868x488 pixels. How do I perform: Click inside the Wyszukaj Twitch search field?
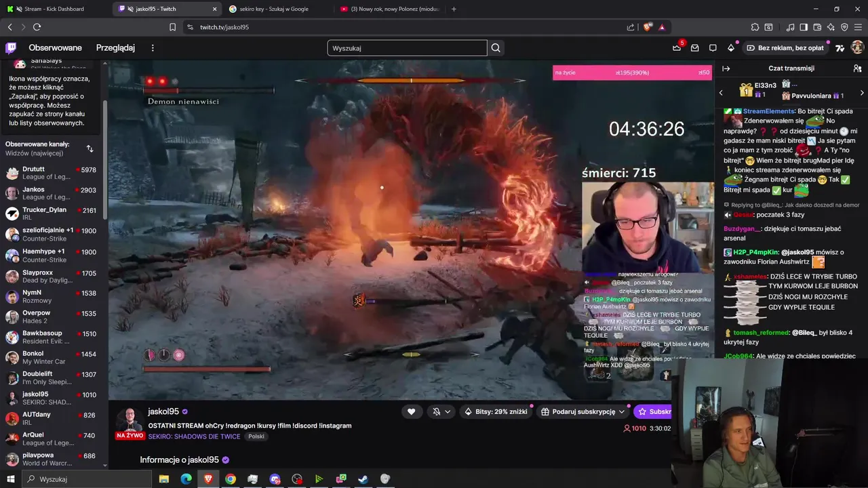click(x=407, y=48)
